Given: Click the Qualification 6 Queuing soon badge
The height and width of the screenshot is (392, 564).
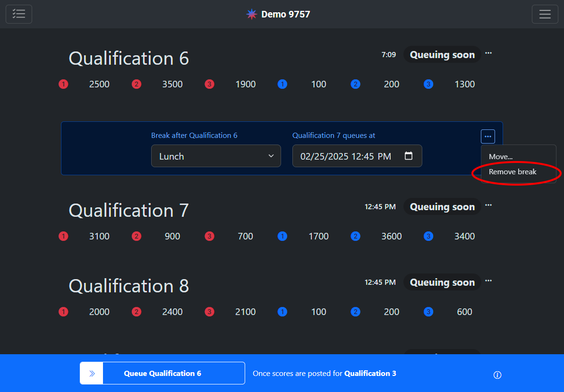Looking at the screenshot, I should 442,55.
